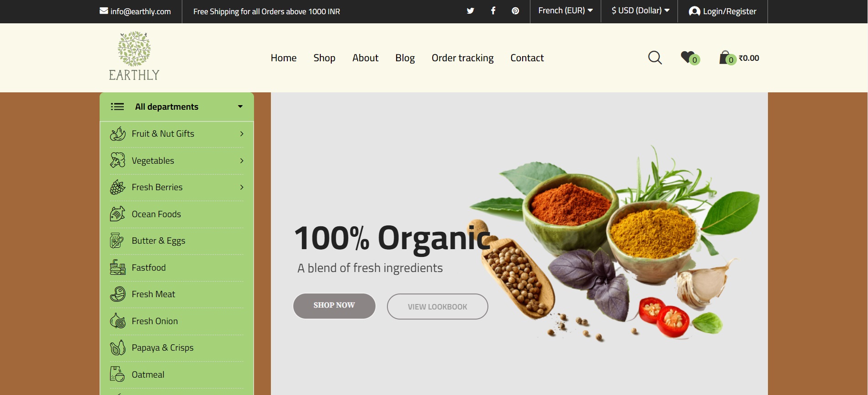Click the VIEW LOOKBOOK button

point(438,307)
